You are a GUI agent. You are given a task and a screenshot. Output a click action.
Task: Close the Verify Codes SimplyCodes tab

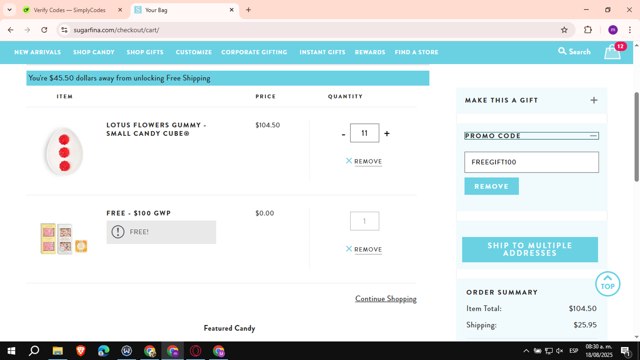coord(120,10)
